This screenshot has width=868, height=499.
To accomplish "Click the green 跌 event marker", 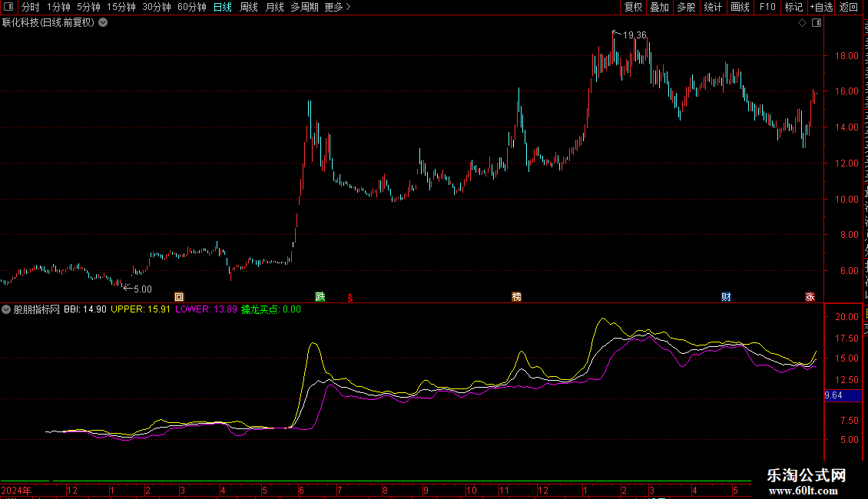I will [x=320, y=296].
